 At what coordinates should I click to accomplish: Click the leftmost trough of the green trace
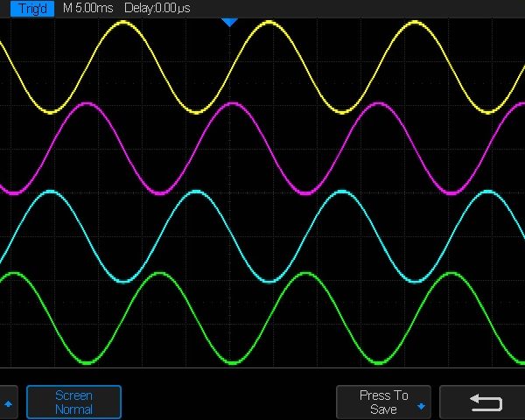click(x=87, y=363)
